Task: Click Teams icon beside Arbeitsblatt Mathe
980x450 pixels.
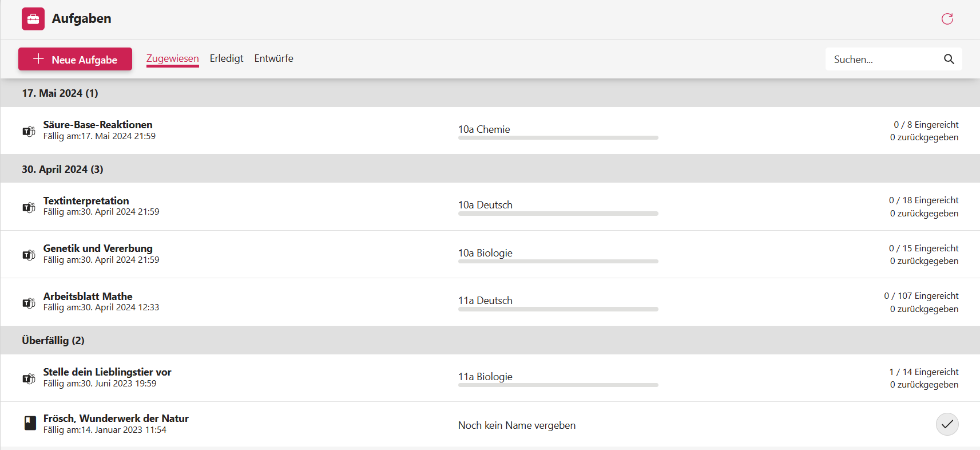Action: [29, 302]
